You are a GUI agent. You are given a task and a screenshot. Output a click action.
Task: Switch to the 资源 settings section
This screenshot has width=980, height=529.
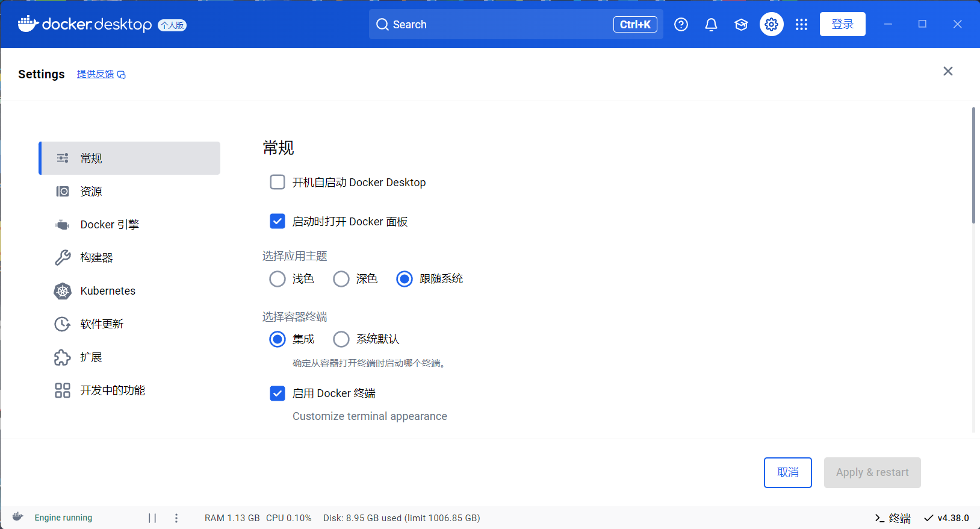click(91, 192)
